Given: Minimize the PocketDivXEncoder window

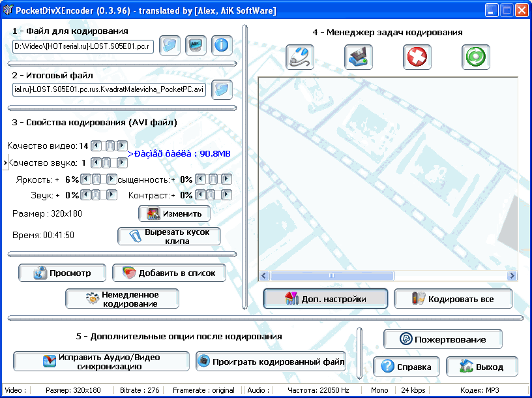Looking at the screenshot, I should coord(492,10).
